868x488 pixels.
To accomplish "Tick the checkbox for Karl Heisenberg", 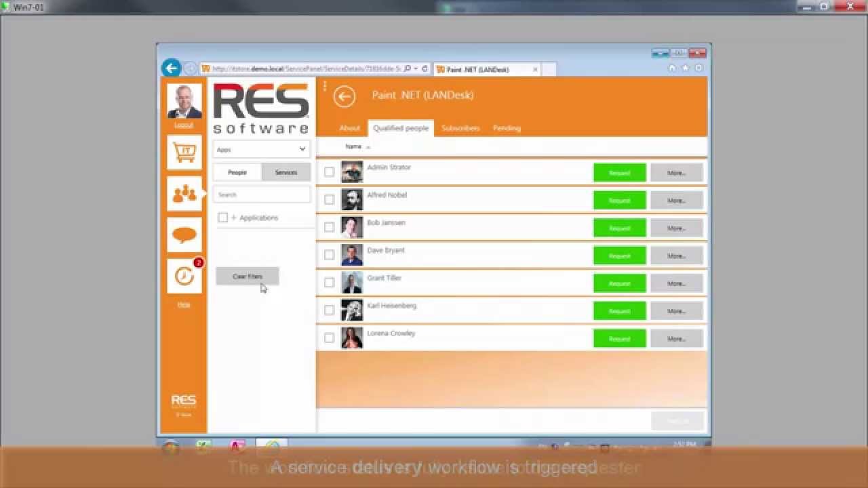I will (x=330, y=310).
